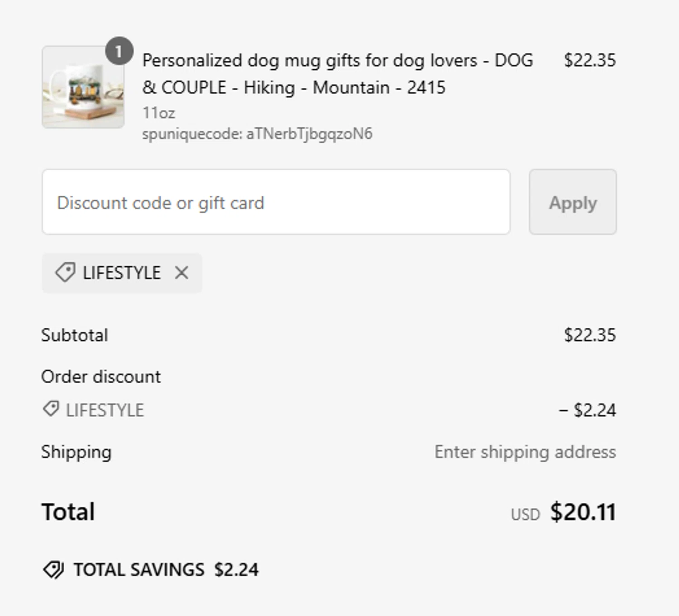This screenshot has width=679, height=616.
Task: Click the tag icon in the LIFESTYLE chip
Action: pyautogui.click(x=65, y=273)
